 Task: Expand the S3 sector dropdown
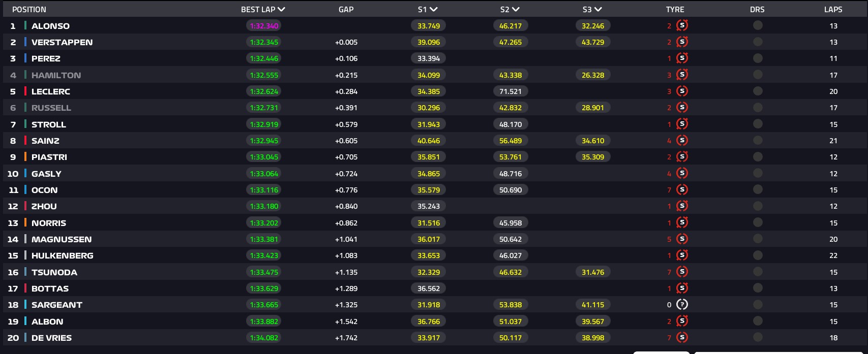point(598,9)
